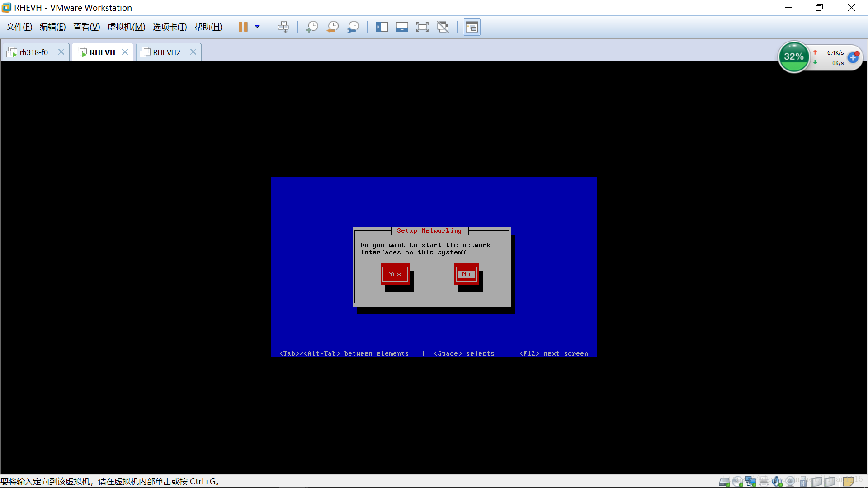
Task: Click the CD/DVD drive status icon
Action: point(738,482)
